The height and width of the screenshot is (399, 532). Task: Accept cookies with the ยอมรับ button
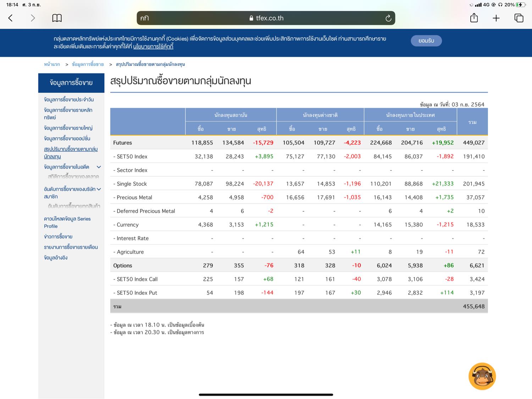point(426,41)
